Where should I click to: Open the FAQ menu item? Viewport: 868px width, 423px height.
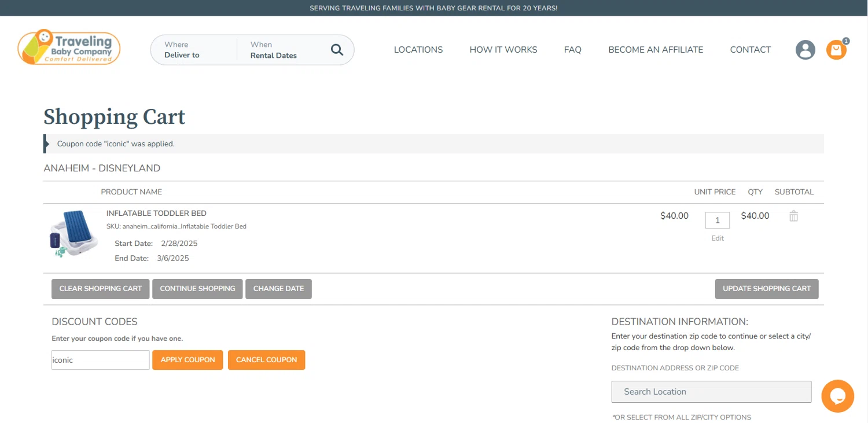(x=572, y=50)
